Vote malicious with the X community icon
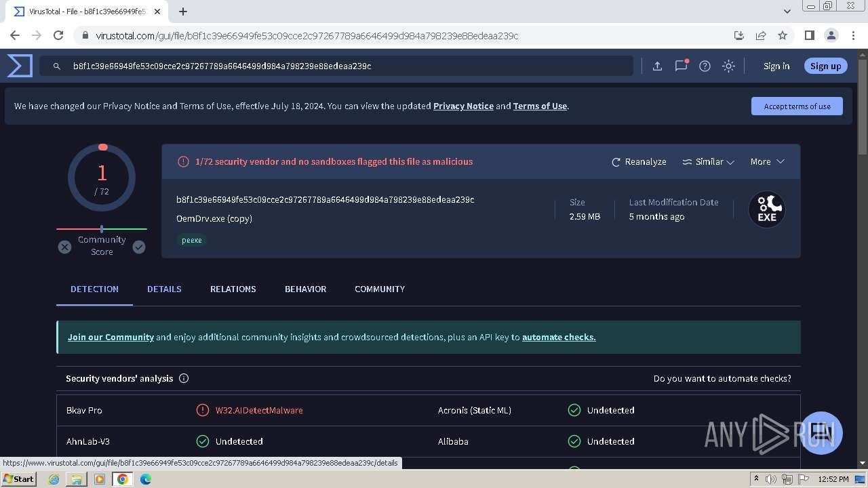This screenshot has height=488, width=868. [64, 247]
